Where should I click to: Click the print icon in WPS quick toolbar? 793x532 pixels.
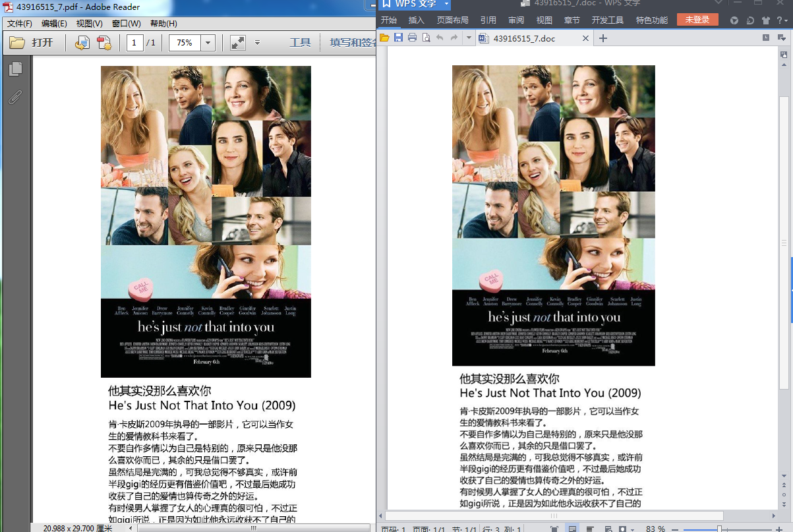click(412, 38)
